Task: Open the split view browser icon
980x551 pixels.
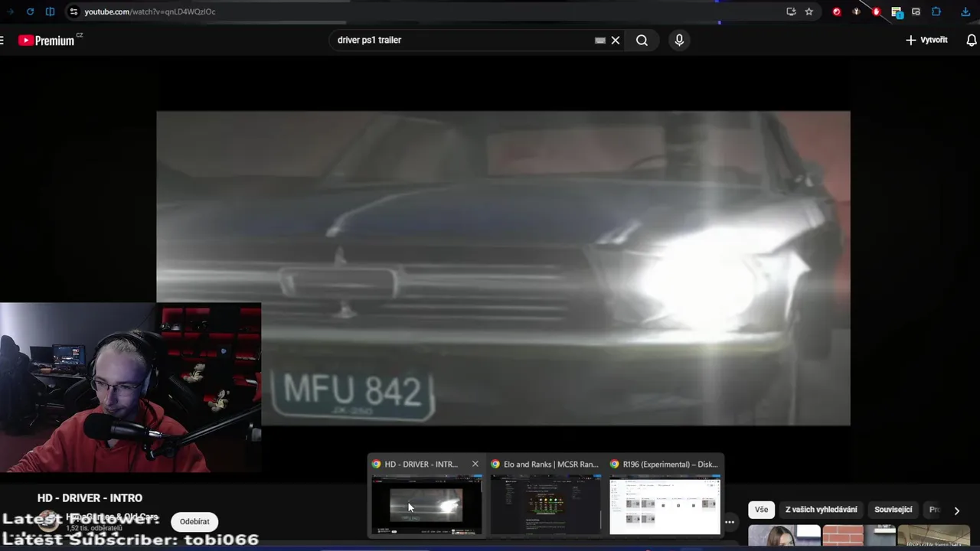Action: 50,11
